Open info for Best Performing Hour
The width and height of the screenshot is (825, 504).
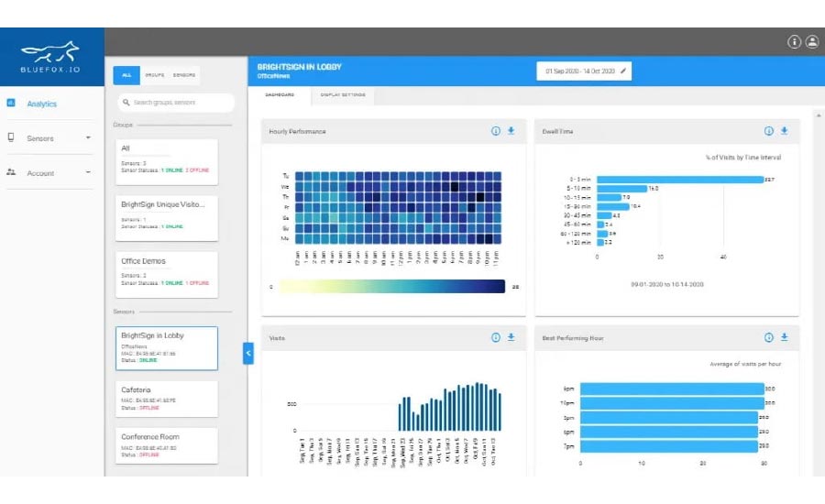(769, 337)
